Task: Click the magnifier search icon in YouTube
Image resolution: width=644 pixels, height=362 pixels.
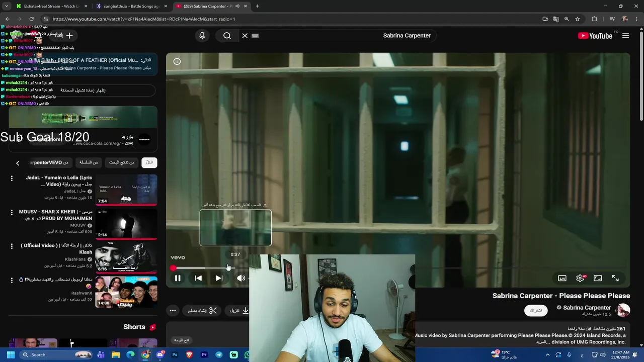Action: 227,36
